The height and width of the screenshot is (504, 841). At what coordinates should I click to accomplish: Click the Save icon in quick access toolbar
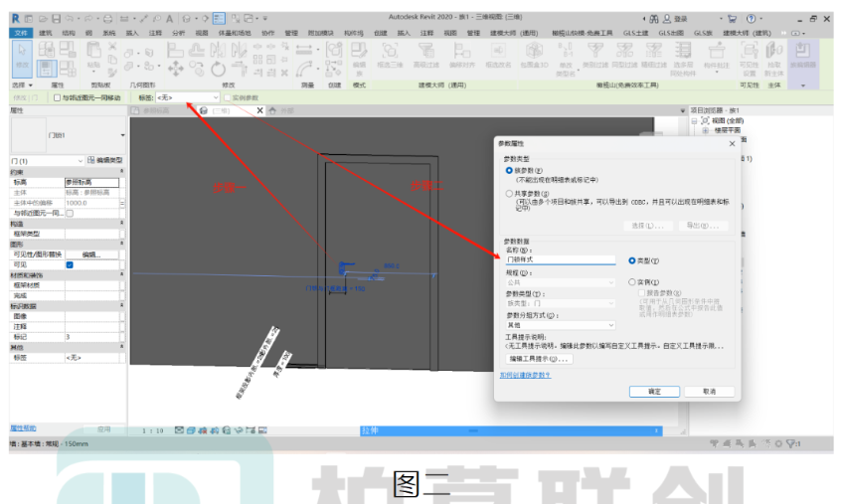click(x=57, y=19)
